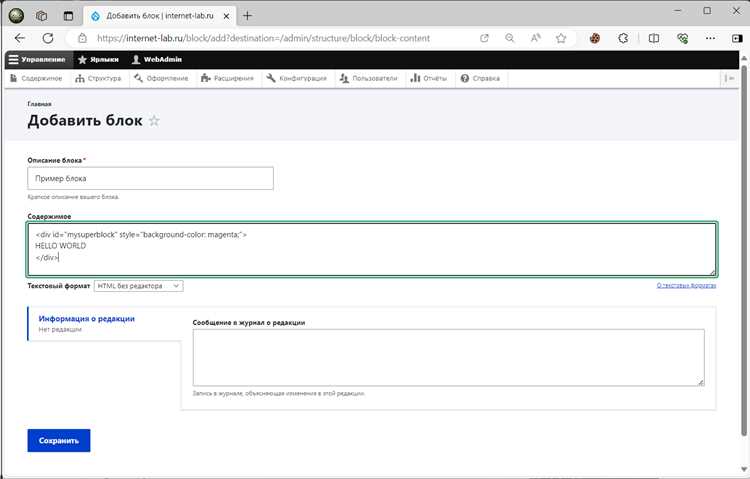Open browser settings three-dots menu
The height and width of the screenshot is (479, 750).
tap(710, 38)
